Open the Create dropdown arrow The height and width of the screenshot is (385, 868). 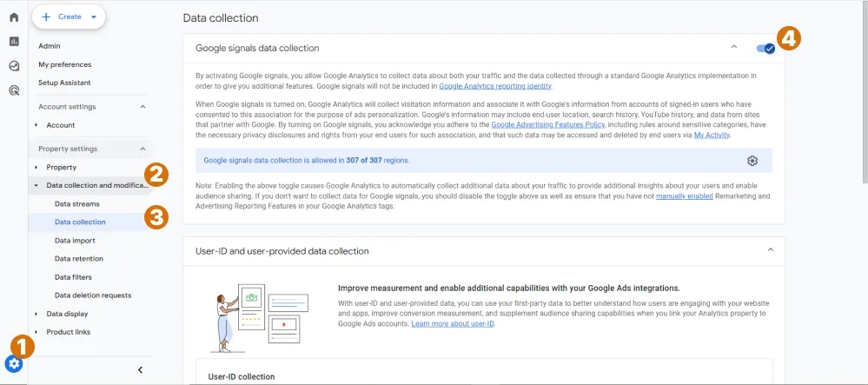(94, 17)
